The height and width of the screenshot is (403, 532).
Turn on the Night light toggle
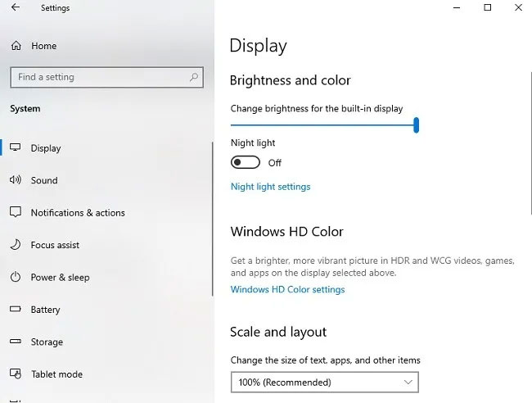(x=246, y=162)
